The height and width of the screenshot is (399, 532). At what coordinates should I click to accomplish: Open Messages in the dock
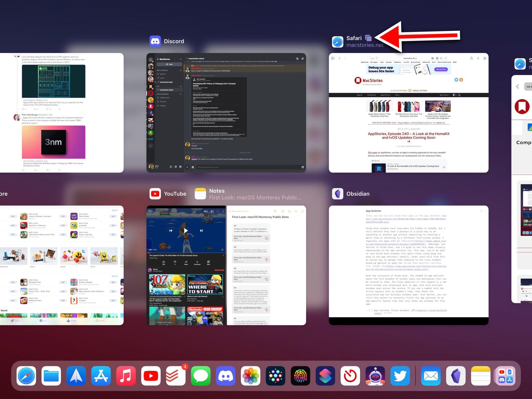(201, 376)
